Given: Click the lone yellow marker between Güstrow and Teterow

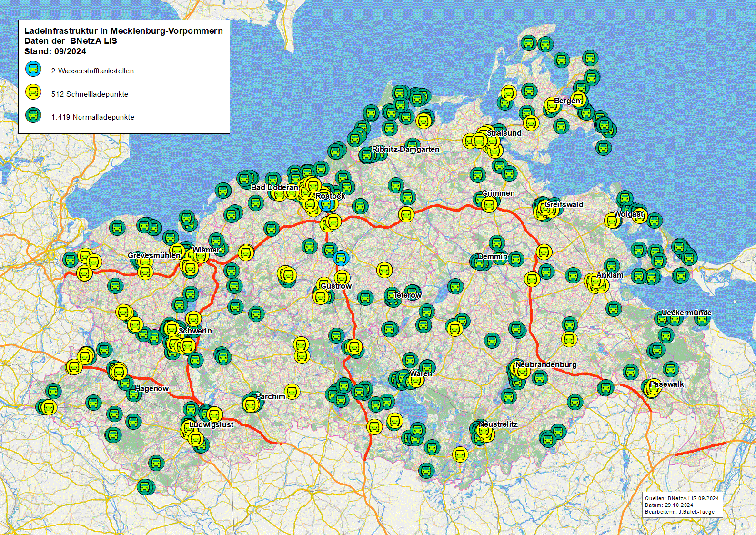Looking at the screenshot, I should coord(384,270).
